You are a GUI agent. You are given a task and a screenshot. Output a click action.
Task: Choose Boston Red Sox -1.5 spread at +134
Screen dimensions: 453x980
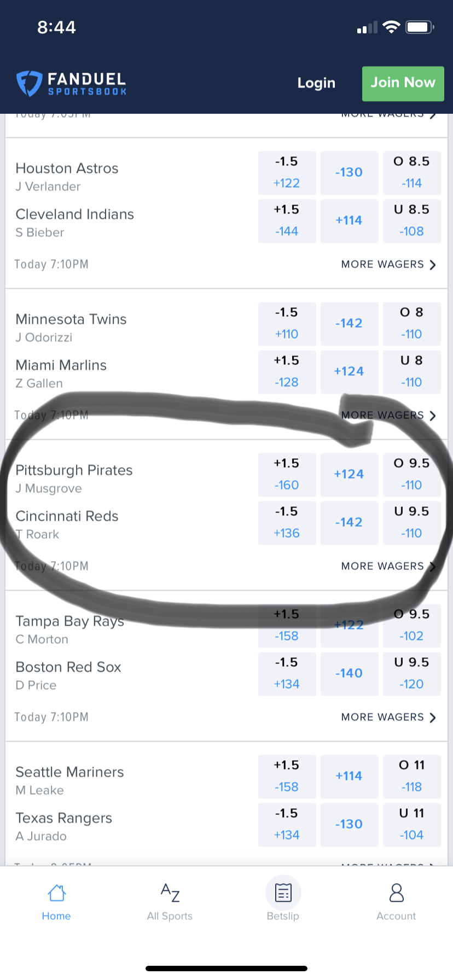[287, 674]
